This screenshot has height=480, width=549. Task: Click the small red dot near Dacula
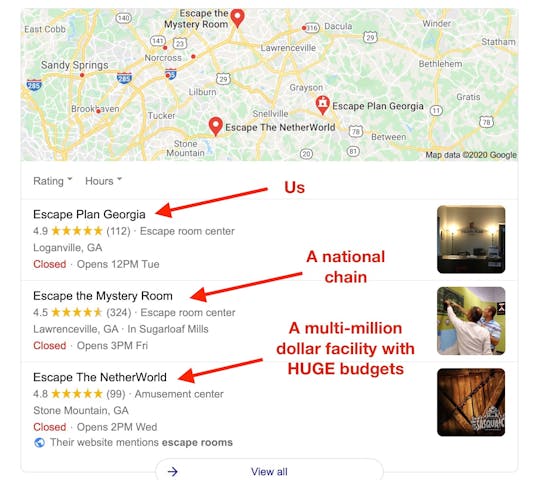pyautogui.click(x=304, y=28)
